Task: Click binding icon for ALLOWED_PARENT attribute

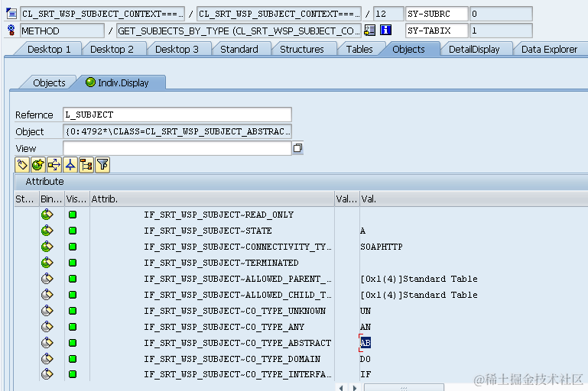Action: [47, 279]
